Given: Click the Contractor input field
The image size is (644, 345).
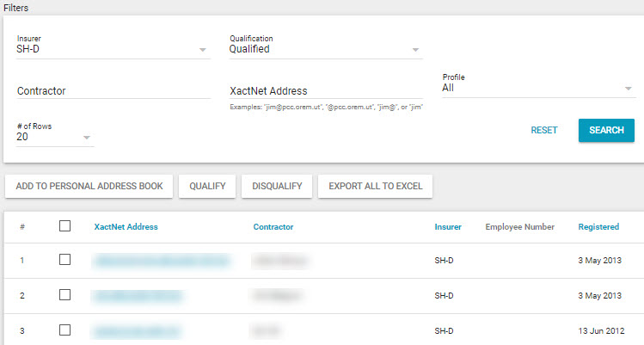Looking at the screenshot, I should tap(113, 90).
